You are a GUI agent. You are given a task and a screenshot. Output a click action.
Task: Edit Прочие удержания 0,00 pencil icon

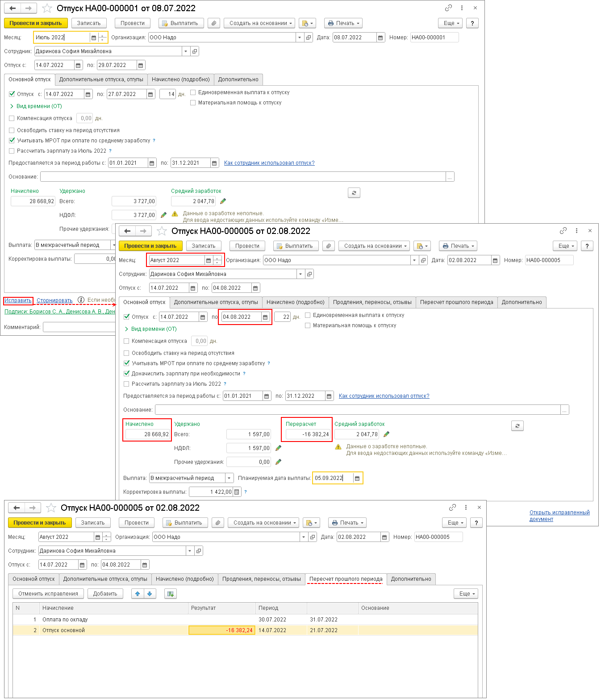pyautogui.click(x=279, y=462)
